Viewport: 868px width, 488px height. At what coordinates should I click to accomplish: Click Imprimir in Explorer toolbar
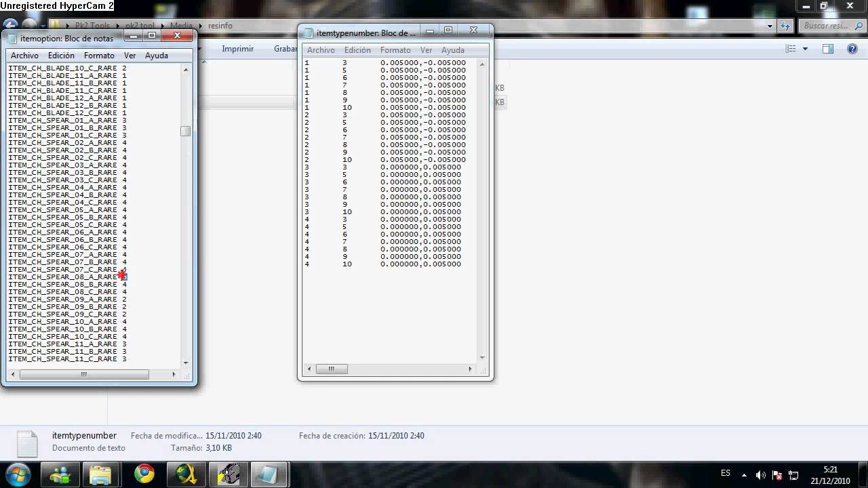tap(238, 49)
